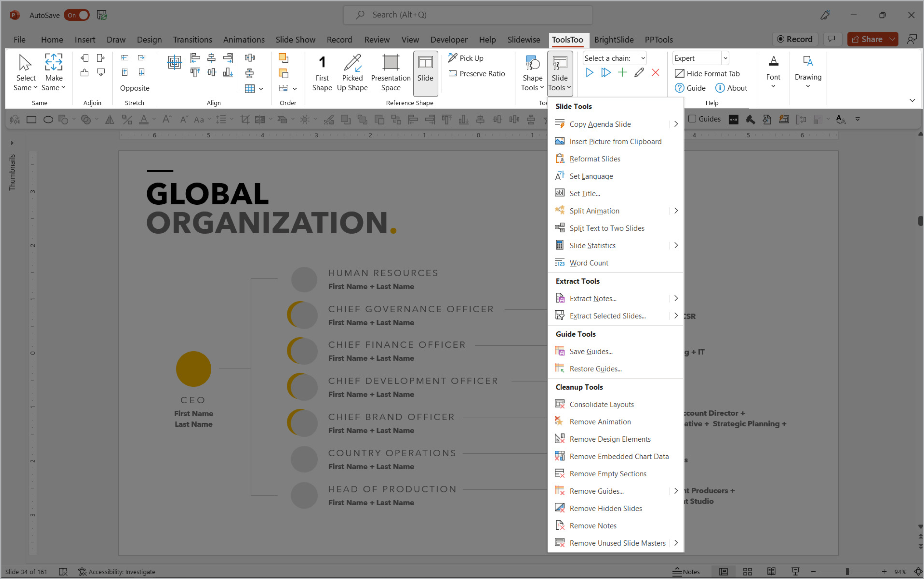The image size is (924, 579).
Task: Click the Split Animation arrow icon
Action: tap(676, 211)
